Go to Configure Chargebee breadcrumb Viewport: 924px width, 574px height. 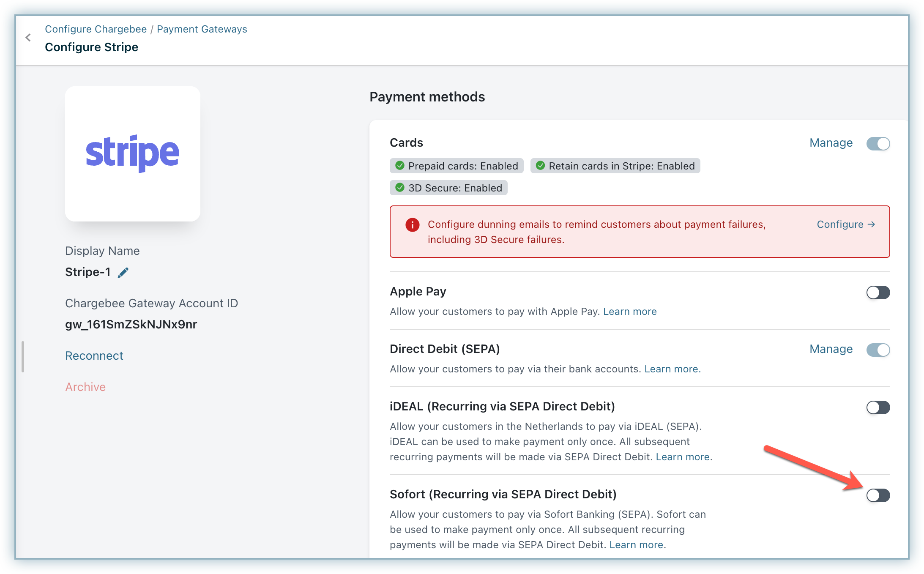pyautogui.click(x=96, y=29)
